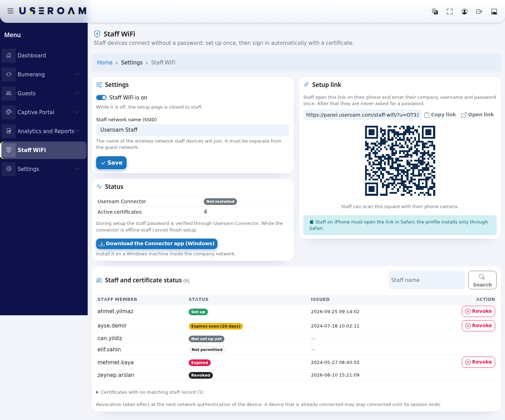Click the Dashboard home icon
This screenshot has height=420, width=505.
click(x=9, y=55)
